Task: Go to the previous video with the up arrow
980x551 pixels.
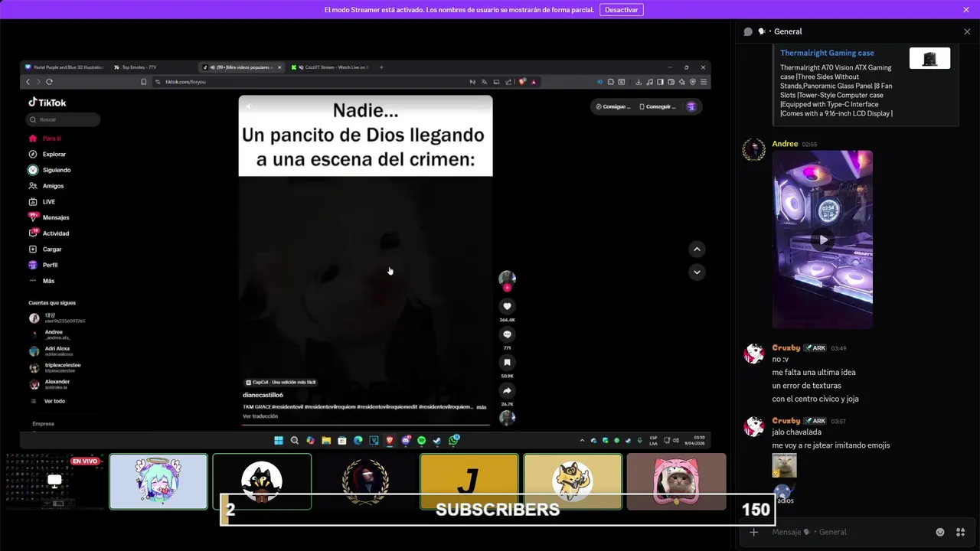Action: click(697, 249)
